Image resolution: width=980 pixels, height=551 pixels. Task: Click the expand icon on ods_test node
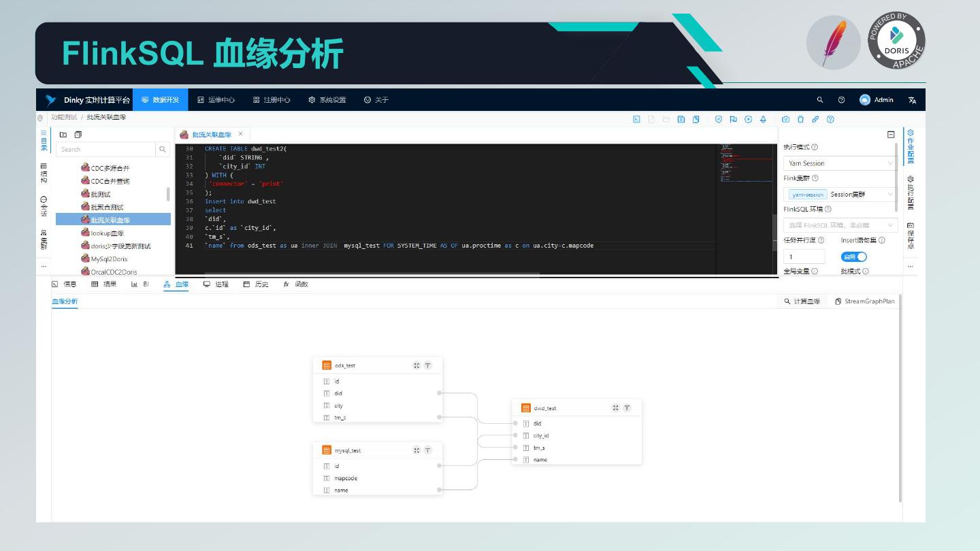[x=416, y=365]
